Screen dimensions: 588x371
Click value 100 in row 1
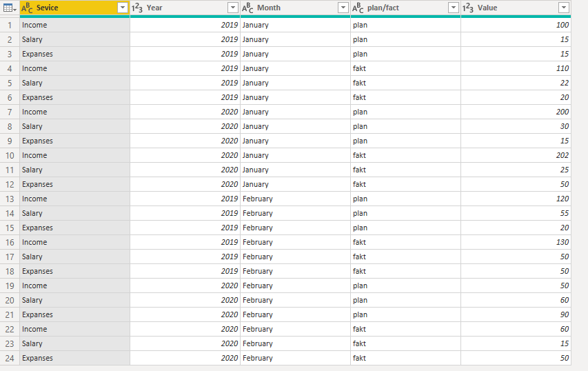click(x=516, y=25)
